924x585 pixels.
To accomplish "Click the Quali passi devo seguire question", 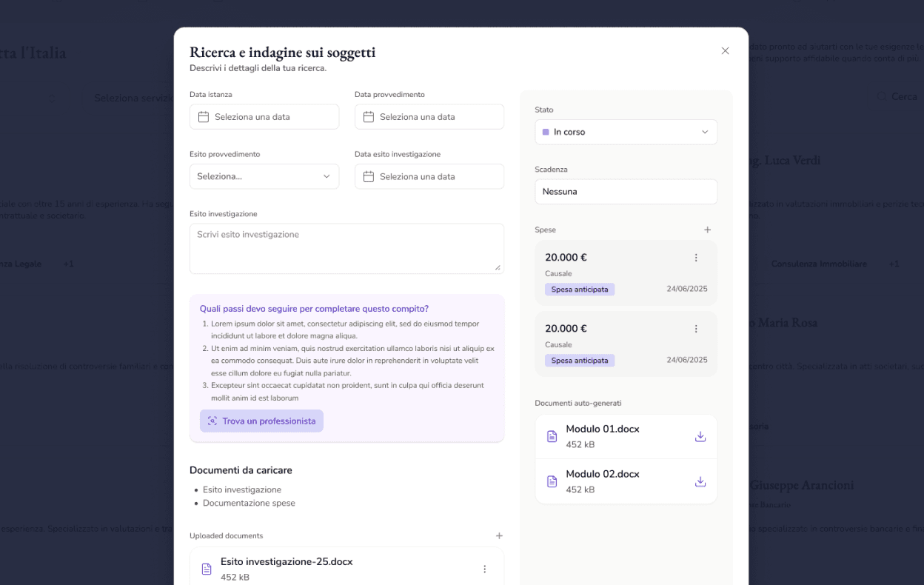I will pyautogui.click(x=314, y=309).
